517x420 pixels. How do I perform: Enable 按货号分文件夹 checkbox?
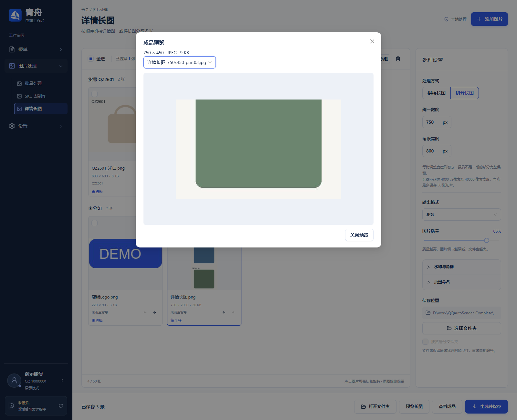[x=425, y=341]
